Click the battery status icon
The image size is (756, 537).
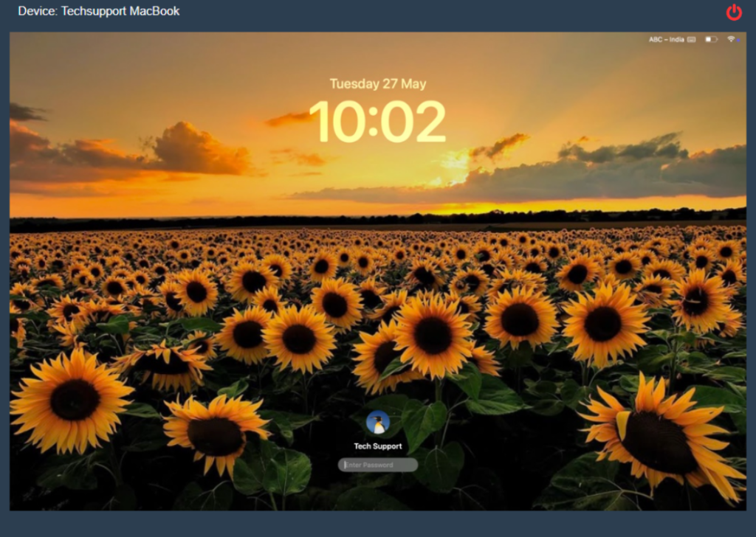click(x=711, y=39)
